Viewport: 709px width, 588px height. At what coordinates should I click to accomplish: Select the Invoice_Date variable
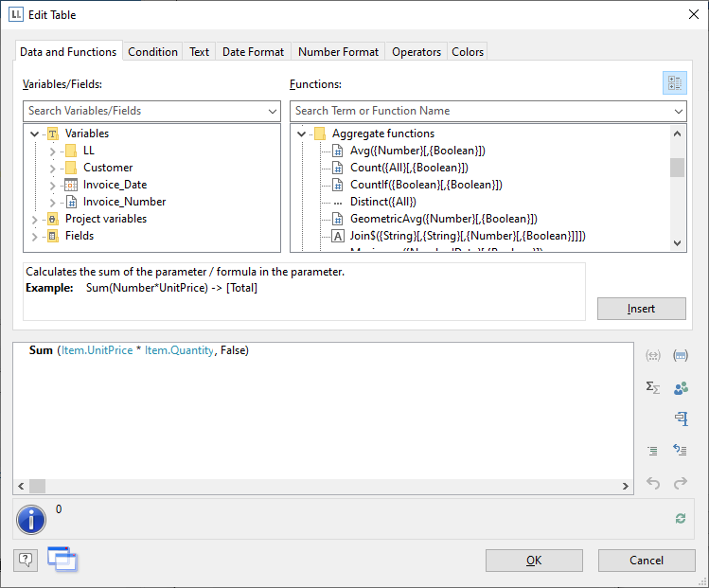[x=115, y=185]
